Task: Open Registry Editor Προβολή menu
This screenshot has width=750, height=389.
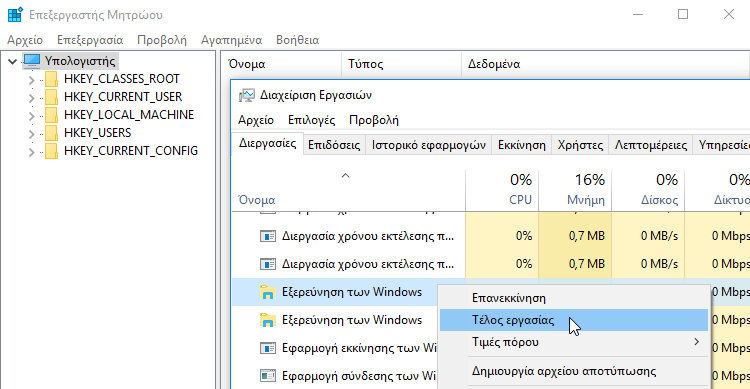Action: pos(162,40)
